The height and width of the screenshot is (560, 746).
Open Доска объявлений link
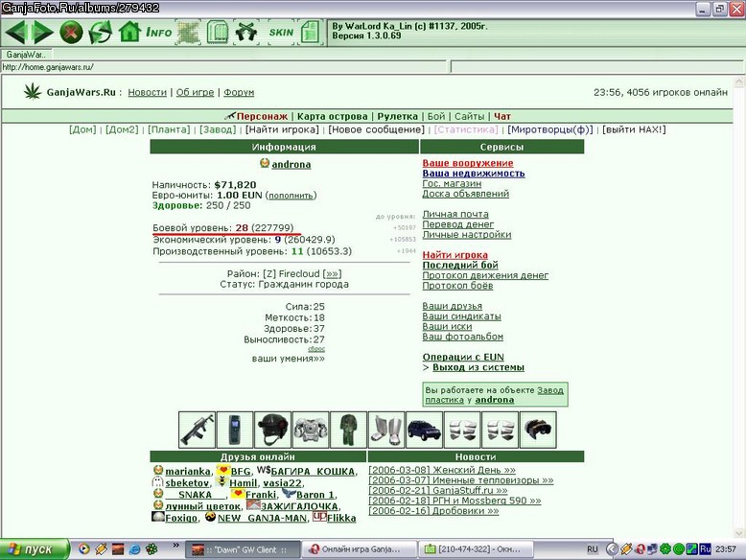(x=465, y=194)
